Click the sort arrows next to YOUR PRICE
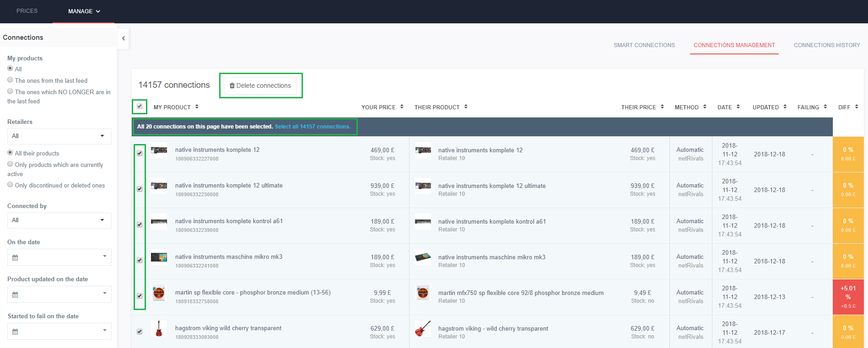 point(402,107)
